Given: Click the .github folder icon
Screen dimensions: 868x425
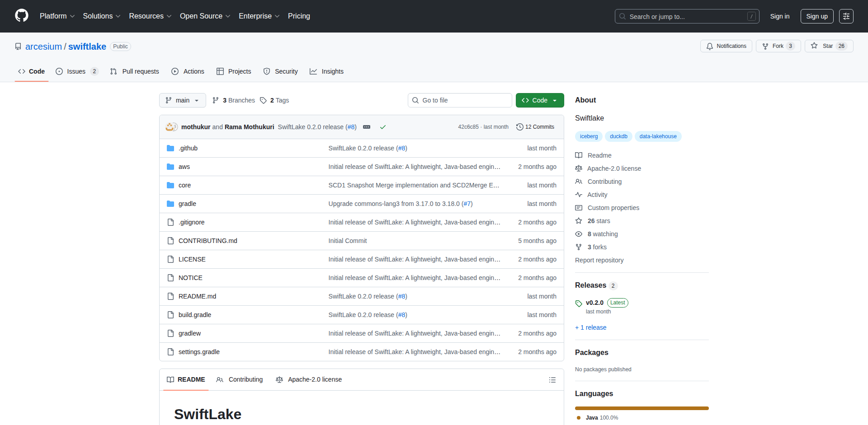Looking at the screenshot, I should click(x=170, y=148).
